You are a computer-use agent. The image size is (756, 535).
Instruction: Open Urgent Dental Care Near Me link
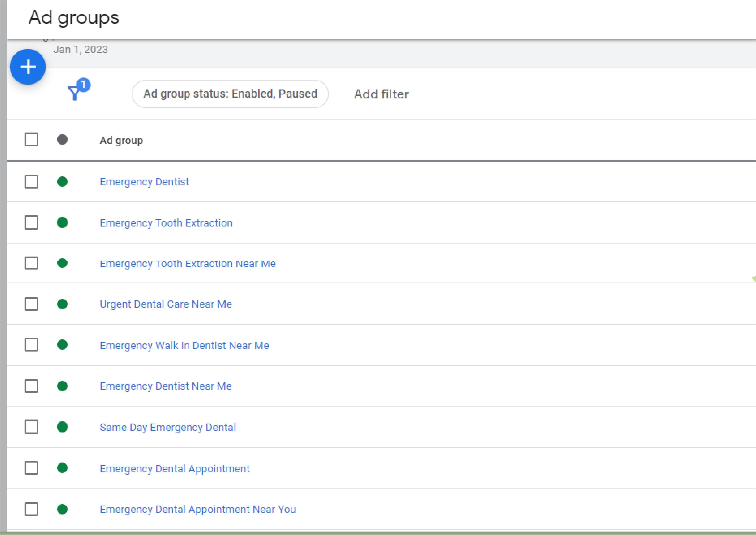tap(165, 304)
